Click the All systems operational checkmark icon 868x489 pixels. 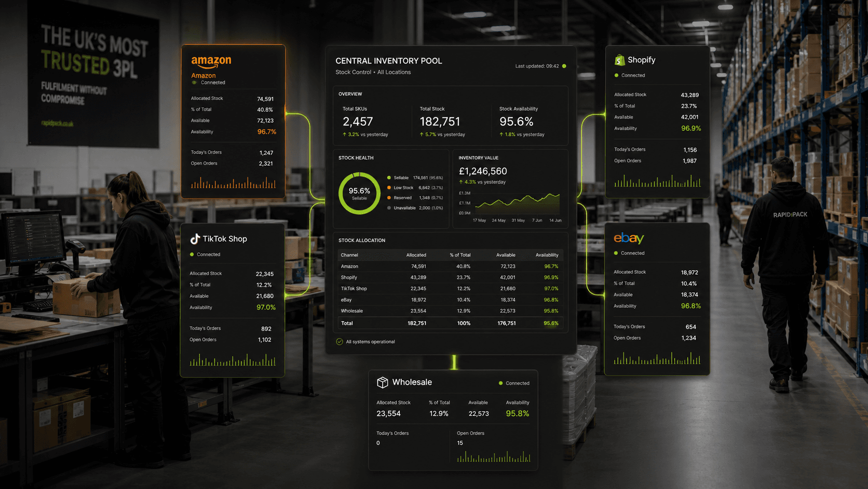[x=340, y=342]
